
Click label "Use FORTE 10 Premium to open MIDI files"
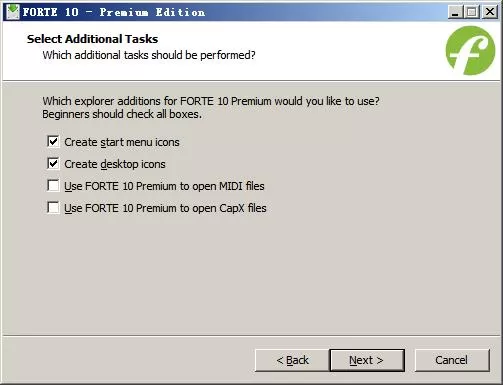(164, 186)
